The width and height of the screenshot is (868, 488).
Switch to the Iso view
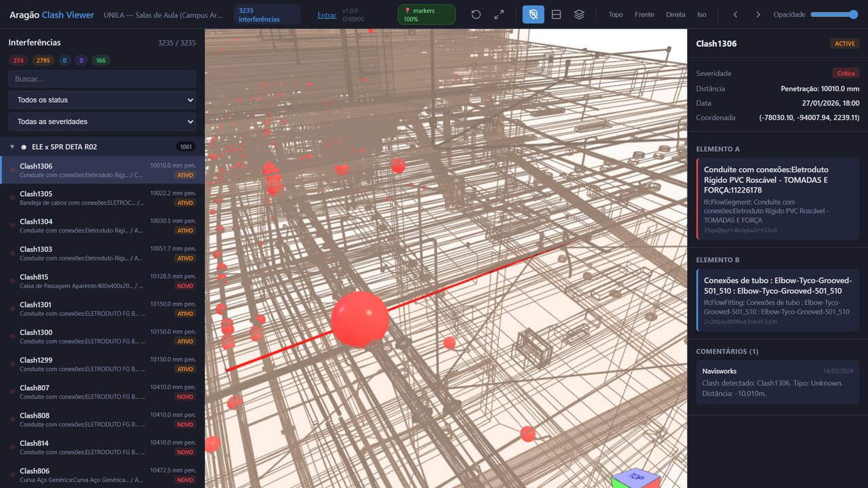[x=702, y=14]
